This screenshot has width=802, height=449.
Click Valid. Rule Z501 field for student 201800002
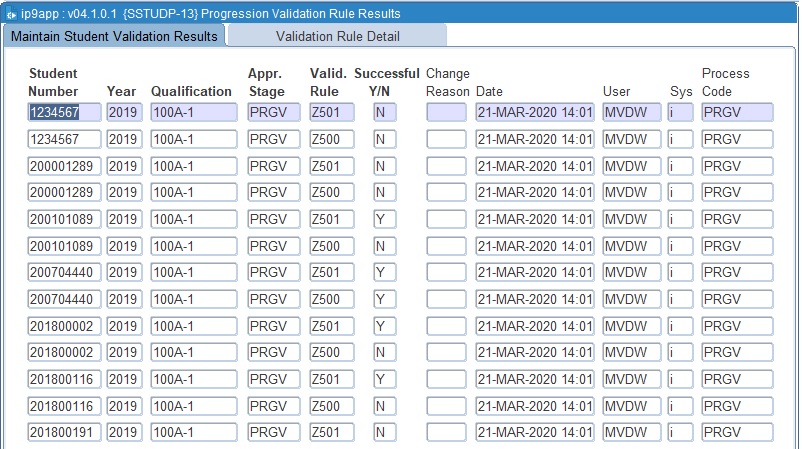click(329, 325)
